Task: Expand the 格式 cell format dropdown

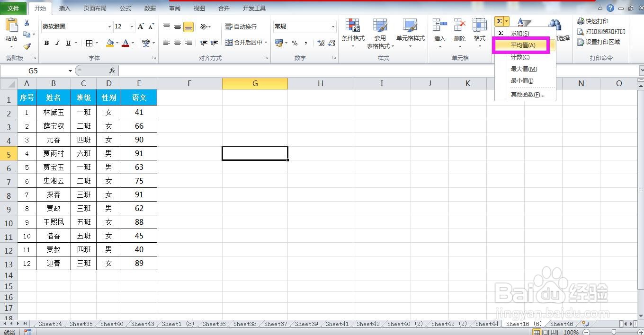Action: tap(480, 46)
